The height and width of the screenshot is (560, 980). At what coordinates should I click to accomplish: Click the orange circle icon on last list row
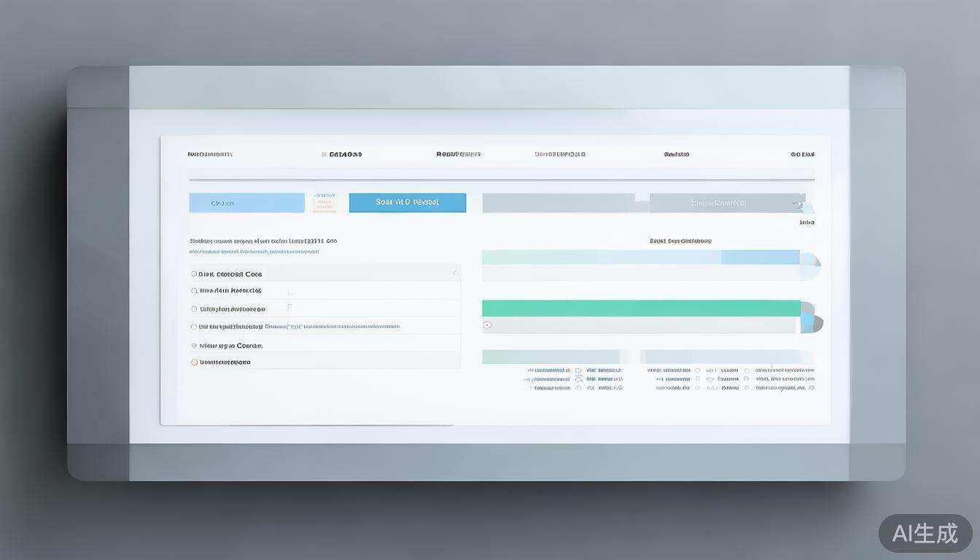tap(194, 362)
